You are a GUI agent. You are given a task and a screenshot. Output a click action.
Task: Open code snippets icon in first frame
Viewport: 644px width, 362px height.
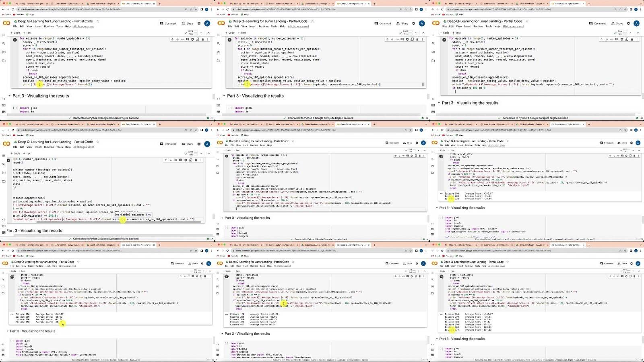[x=4, y=99]
